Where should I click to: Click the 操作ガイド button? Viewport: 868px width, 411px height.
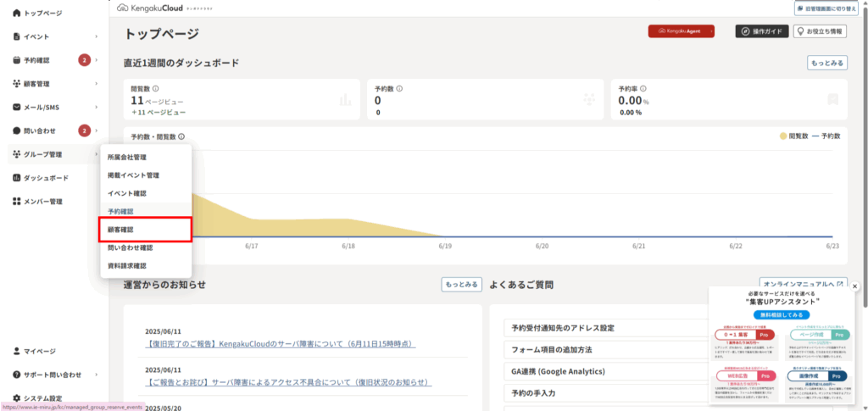pyautogui.click(x=759, y=31)
